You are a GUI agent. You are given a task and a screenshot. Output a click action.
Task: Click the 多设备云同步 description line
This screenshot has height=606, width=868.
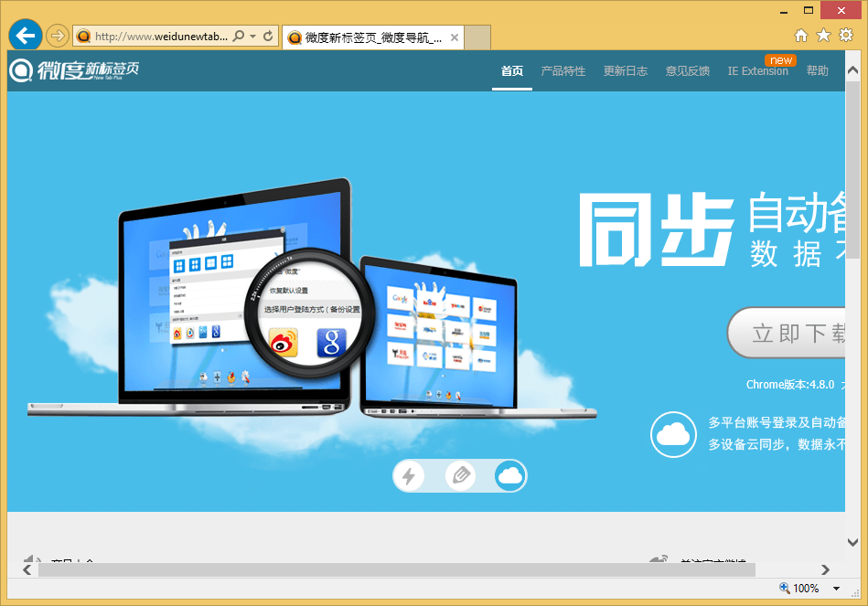[x=777, y=444]
